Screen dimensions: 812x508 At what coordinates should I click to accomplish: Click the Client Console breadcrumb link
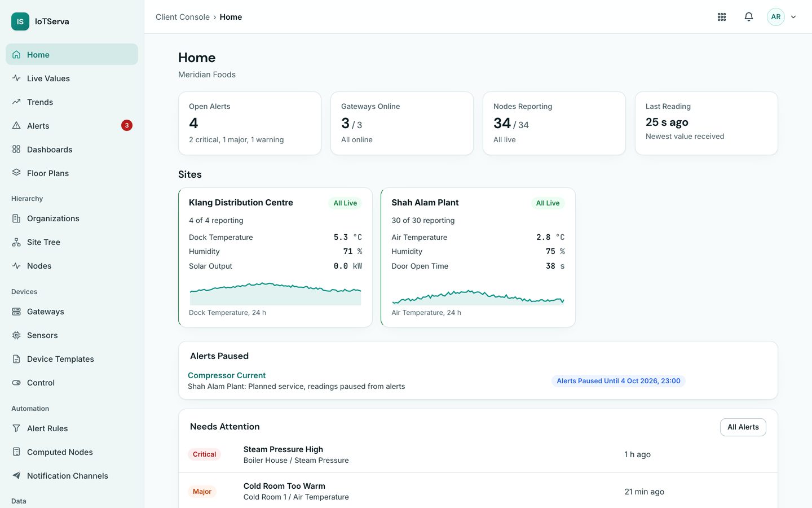(x=183, y=17)
